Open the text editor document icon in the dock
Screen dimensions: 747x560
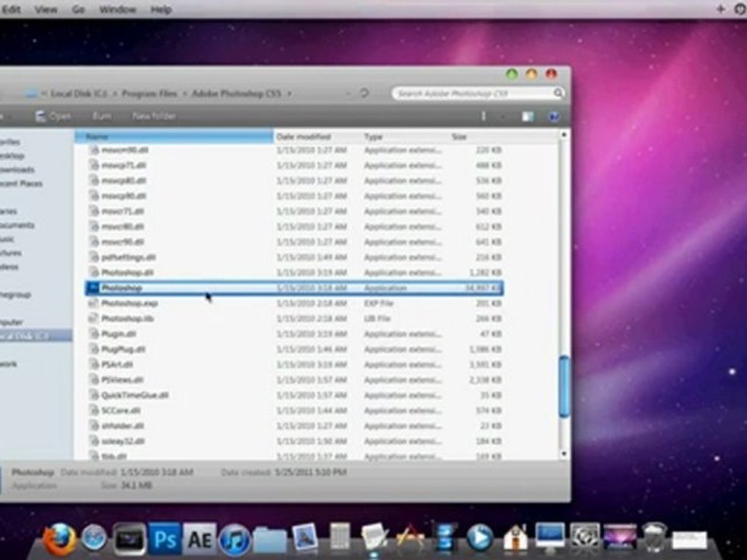[374, 538]
